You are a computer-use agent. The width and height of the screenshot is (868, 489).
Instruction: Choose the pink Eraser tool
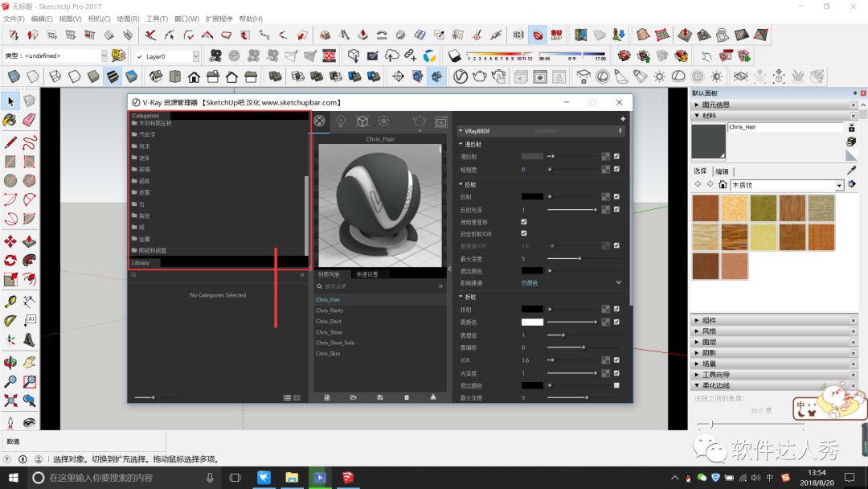point(30,120)
